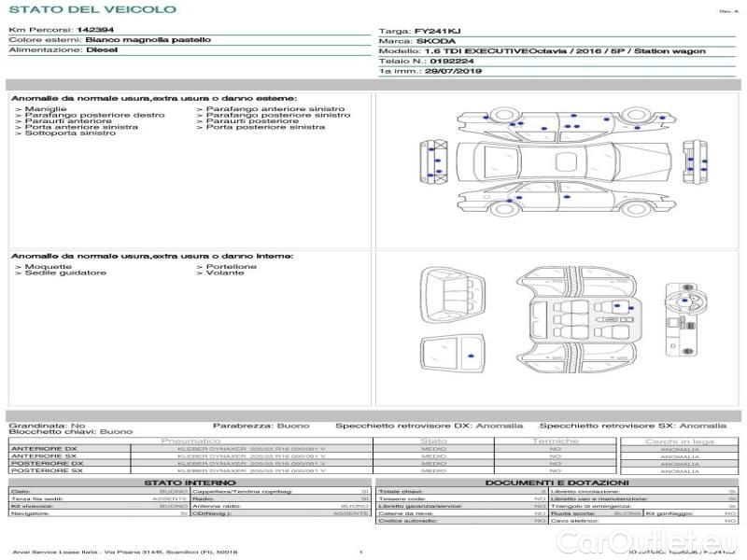Click the 'Triangolo di emergenza' row label
Image resolution: width=747 pixels, height=560 pixels.
click(x=591, y=506)
